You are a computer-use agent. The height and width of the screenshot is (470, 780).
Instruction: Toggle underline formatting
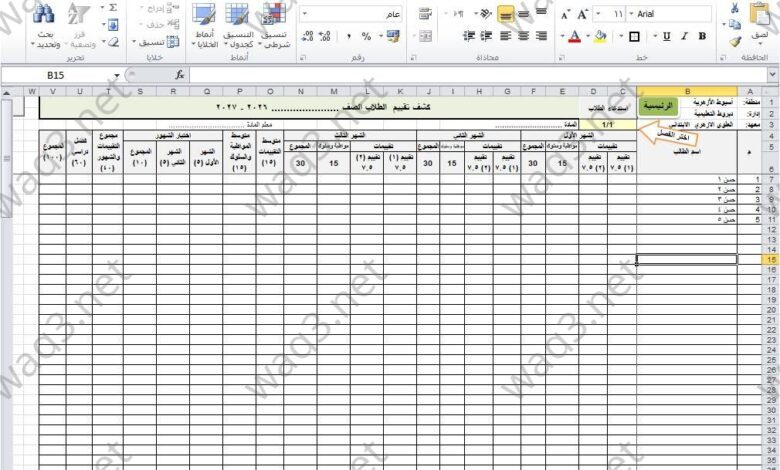667,36
